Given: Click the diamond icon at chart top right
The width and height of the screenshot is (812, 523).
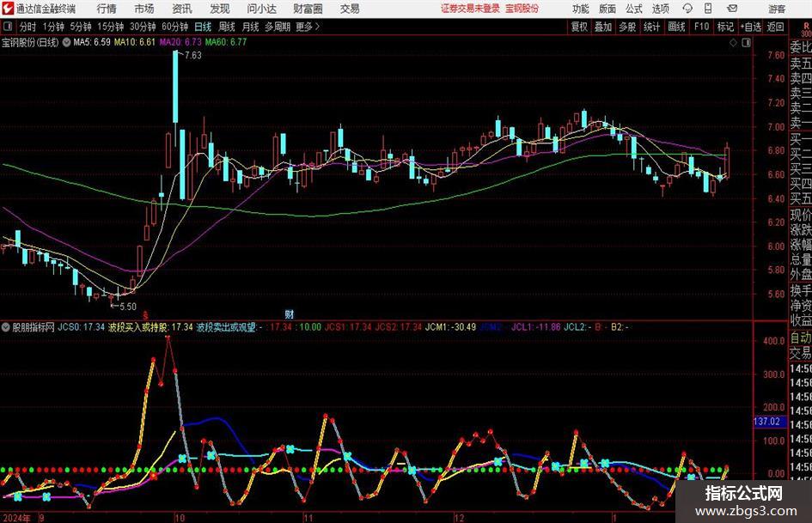Looking at the screenshot, I should 733,43.
